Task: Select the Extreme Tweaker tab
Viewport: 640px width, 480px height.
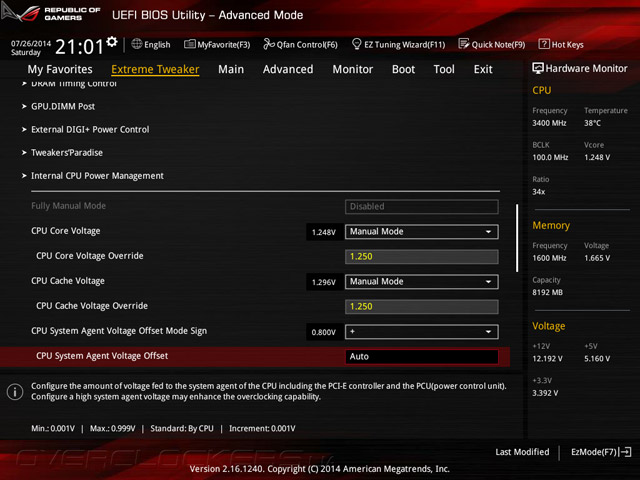Action: pos(155,69)
